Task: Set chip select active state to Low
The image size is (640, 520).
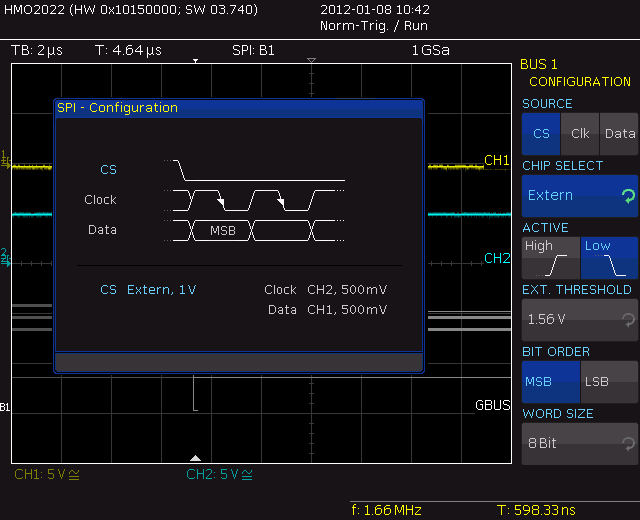Action: pos(609,258)
